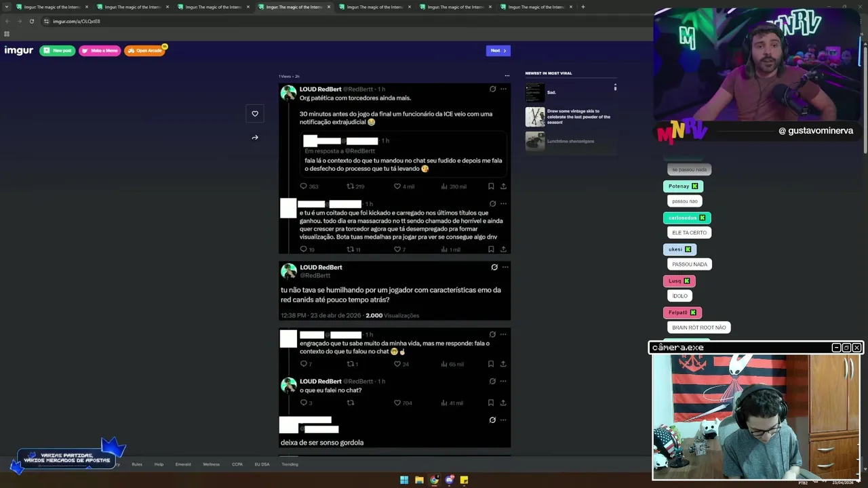This screenshot has width=868, height=488.
Task: Open the Wellness footer link
Action: pyautogui.click(x=211, y=464)
